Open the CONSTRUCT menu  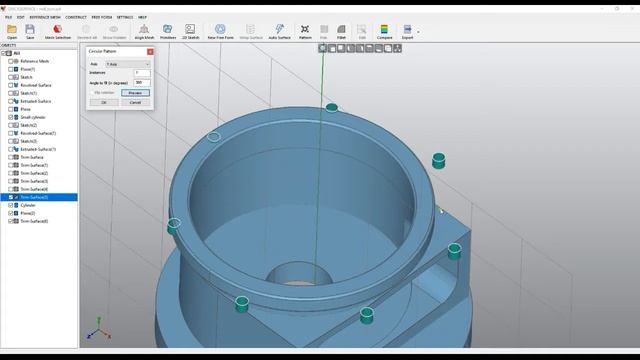tap(76, 17)
